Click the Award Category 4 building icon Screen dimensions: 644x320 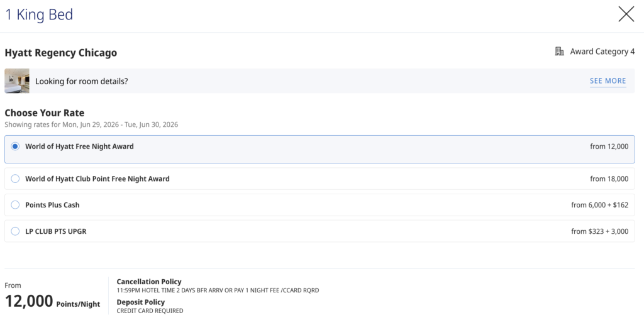559,52
